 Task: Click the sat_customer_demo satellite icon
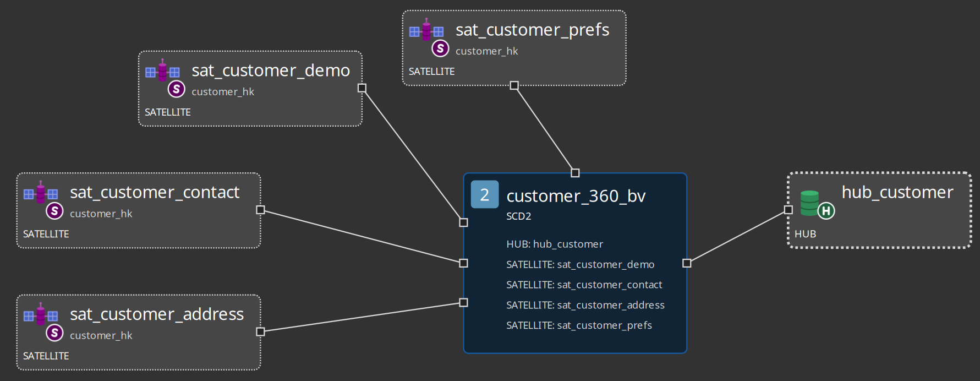[162, 70]
